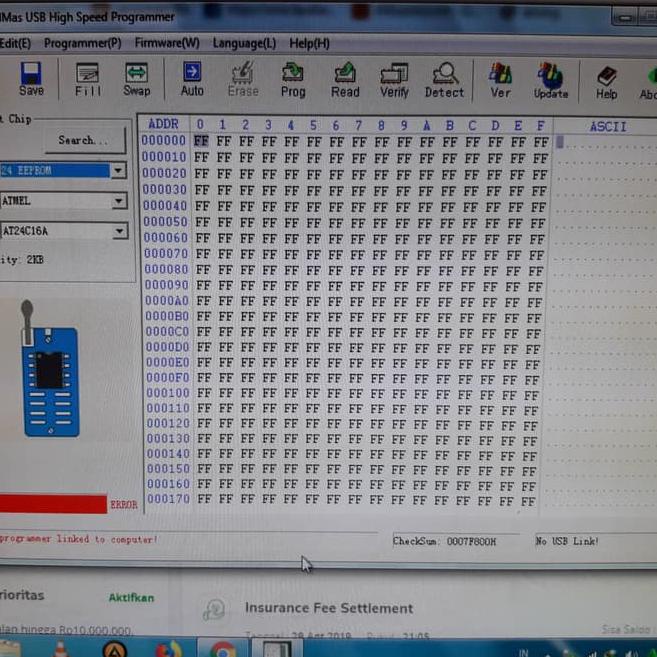Select the highlighted FF byte at 000000
Viewport: 657px width, 657px height.
(201, 141)
